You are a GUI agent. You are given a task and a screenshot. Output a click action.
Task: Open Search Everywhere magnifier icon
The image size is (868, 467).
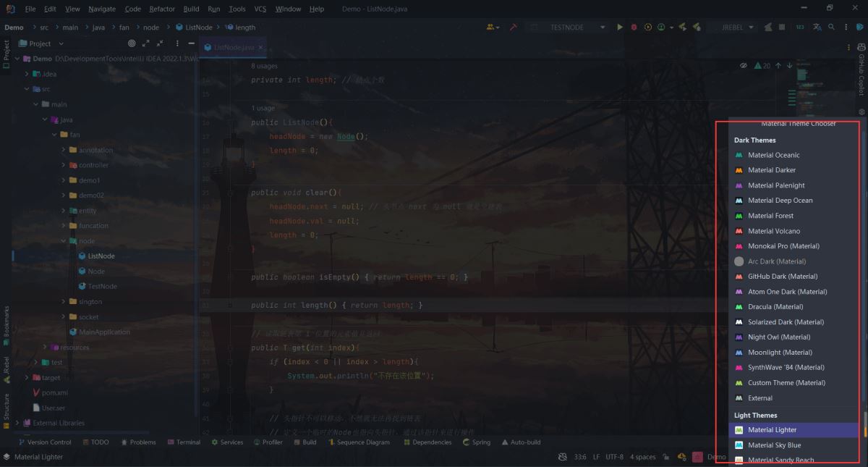pos(832,28)
